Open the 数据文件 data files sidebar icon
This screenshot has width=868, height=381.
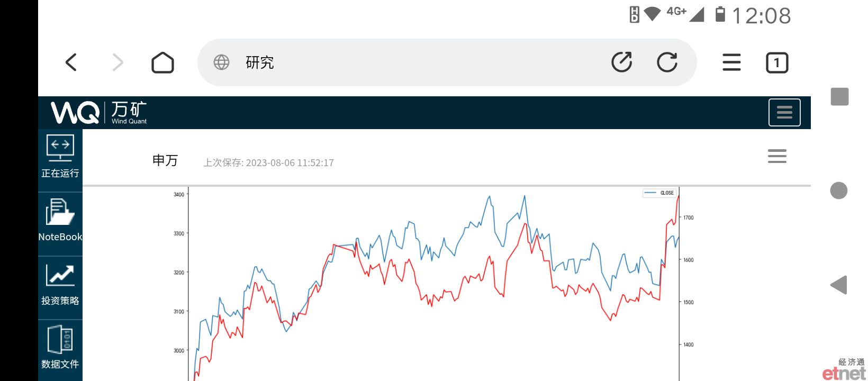coord(60,348)
